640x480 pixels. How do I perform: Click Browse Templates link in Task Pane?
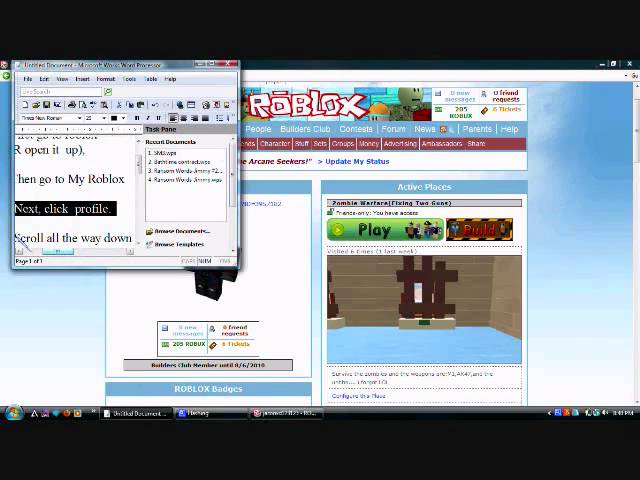(x=175, y=244)
